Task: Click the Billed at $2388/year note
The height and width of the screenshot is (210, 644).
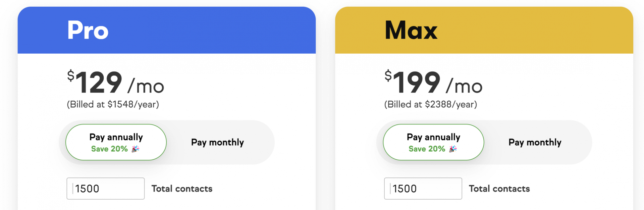Action: tap(430, 104)
